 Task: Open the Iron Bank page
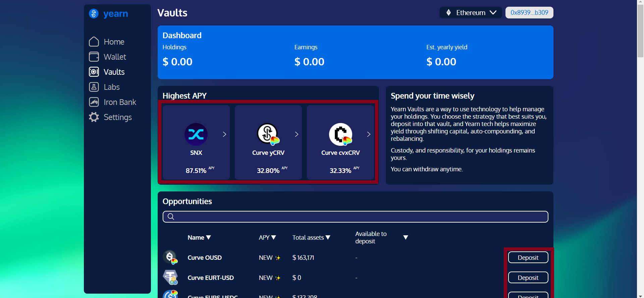[x=120, y=102]
